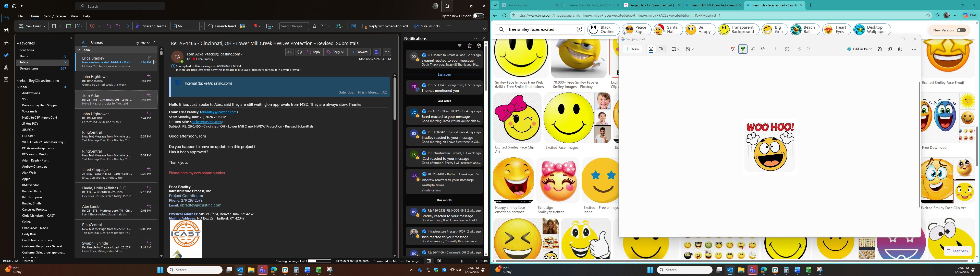The height and width of the screenshot is (276, 980).
Task: Click the Report phishing shield icon
Action: coord(92,26)
